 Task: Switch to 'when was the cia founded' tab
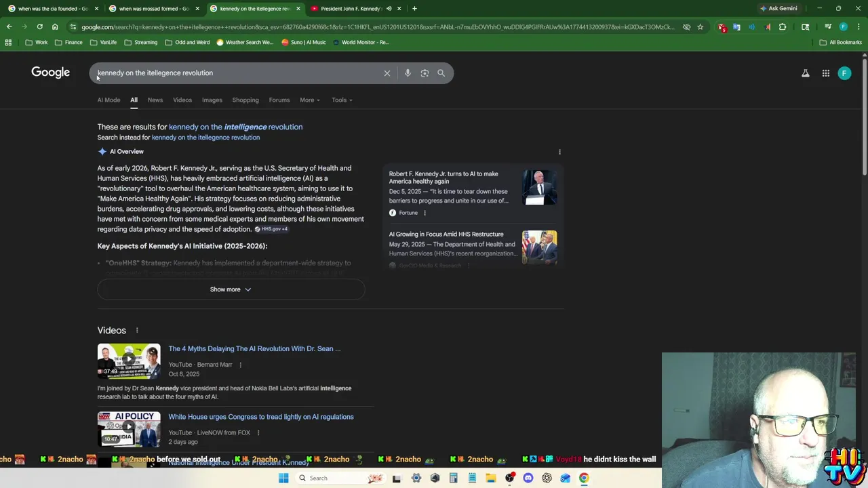point(53,9)
